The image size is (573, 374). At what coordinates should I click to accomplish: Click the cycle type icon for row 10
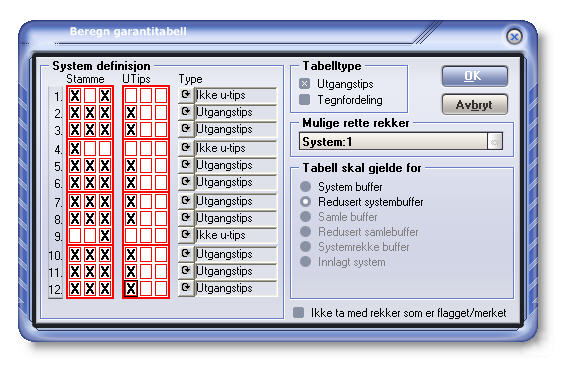186,254
